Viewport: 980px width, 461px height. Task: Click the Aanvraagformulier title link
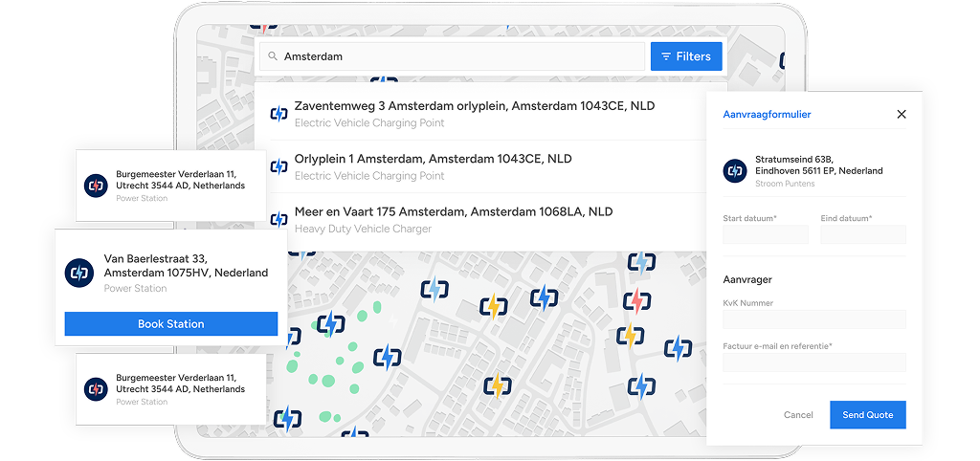767,114
